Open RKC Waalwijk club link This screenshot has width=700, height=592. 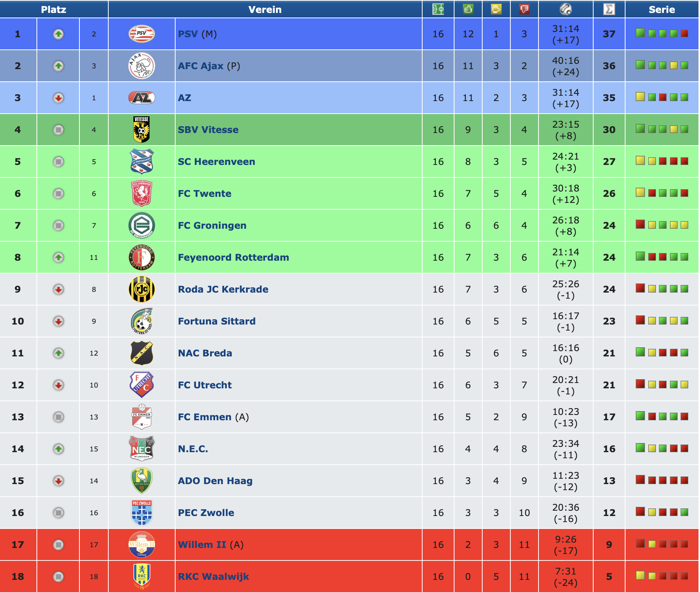tap(214, 576)
